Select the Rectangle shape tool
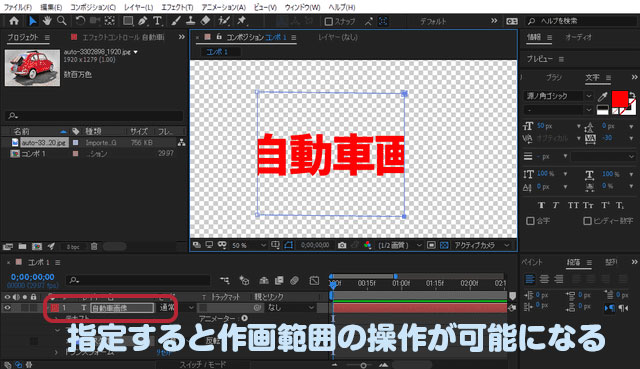Image resolution: width=640 pixels, height=369 pixels. (x=128, y=21)
